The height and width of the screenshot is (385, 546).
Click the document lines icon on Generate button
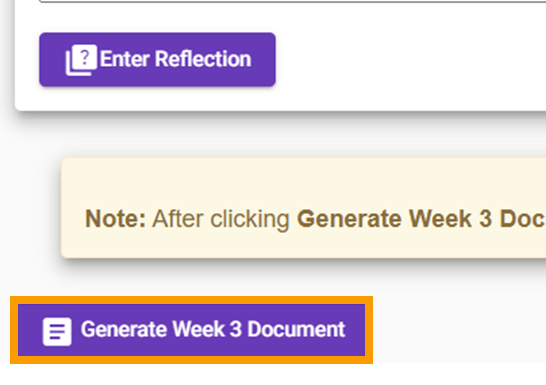coord(57,331)
